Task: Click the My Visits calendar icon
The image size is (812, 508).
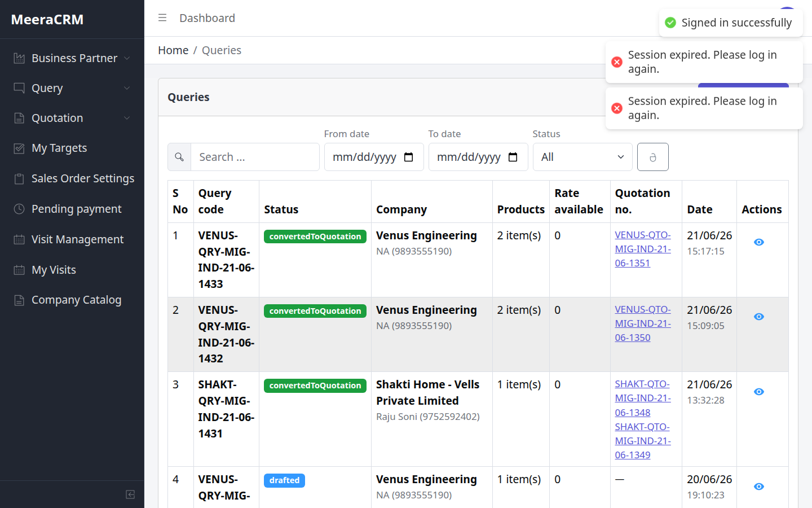Action: pyautogui.click(x=19, y=270)
